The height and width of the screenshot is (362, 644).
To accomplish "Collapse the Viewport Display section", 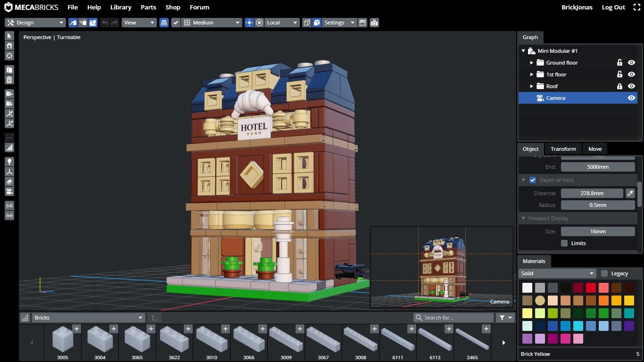I will point(523,218).
